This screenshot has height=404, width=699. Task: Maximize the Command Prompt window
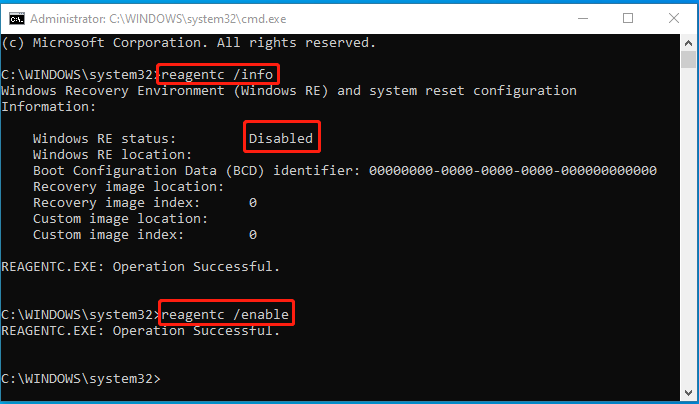pyautogui.click(x=628, y=18)
